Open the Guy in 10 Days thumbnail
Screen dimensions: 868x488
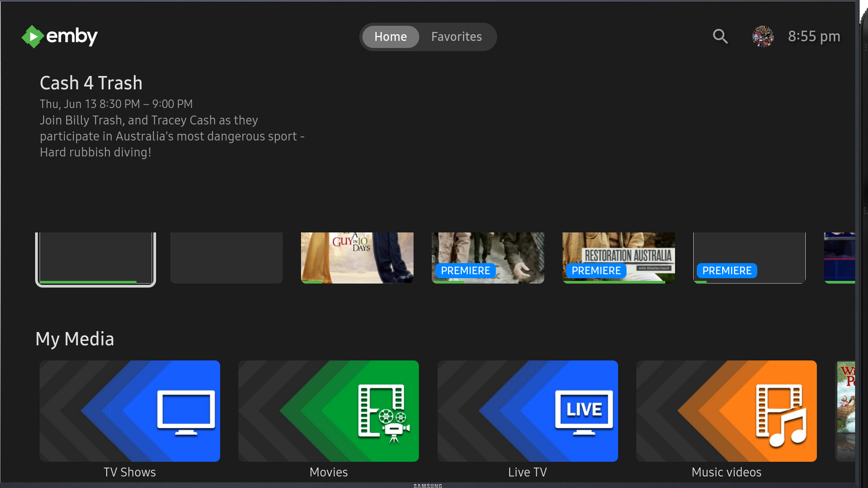tap(357, 258)
